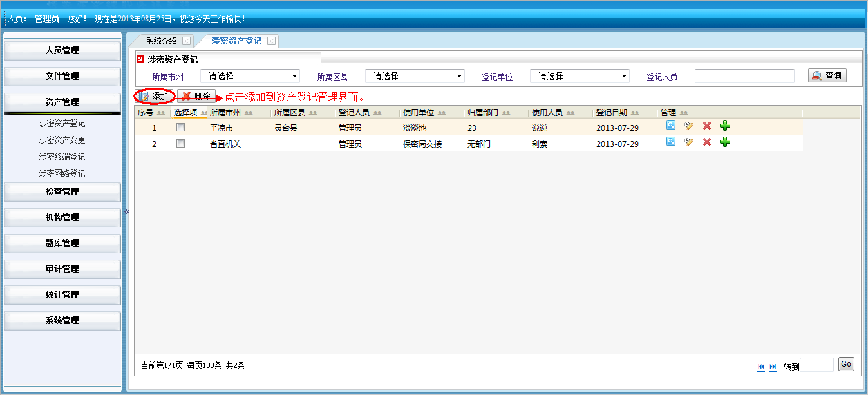Click the green plus on 平凉市 row

[725, 126]
